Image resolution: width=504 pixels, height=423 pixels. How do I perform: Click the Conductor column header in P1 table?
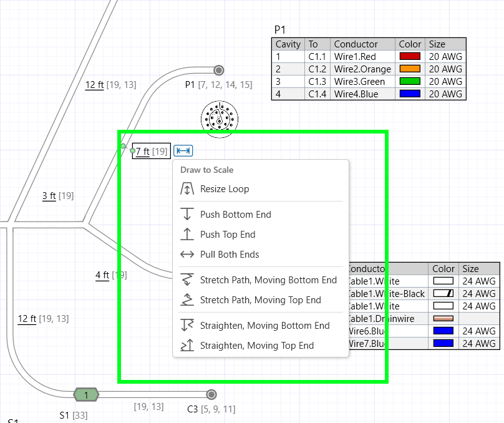coord(362,44)
